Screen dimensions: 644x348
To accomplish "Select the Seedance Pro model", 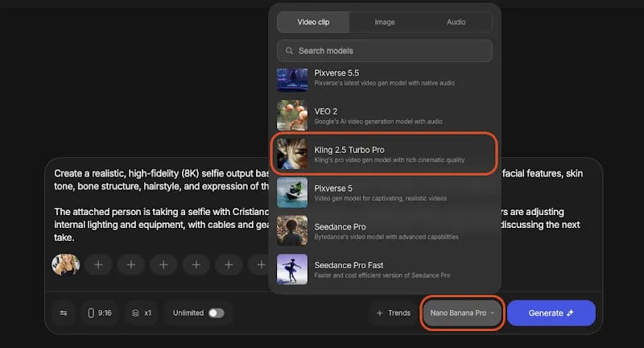I will tap(385, 231).
